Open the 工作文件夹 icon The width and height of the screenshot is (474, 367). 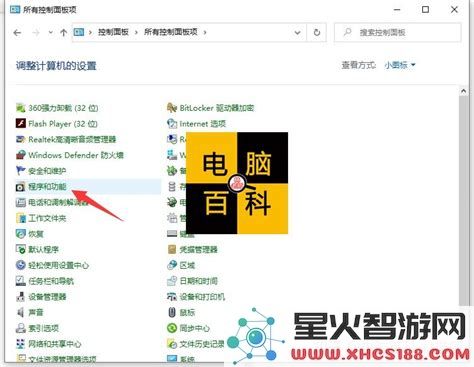[x=21, y=218]
